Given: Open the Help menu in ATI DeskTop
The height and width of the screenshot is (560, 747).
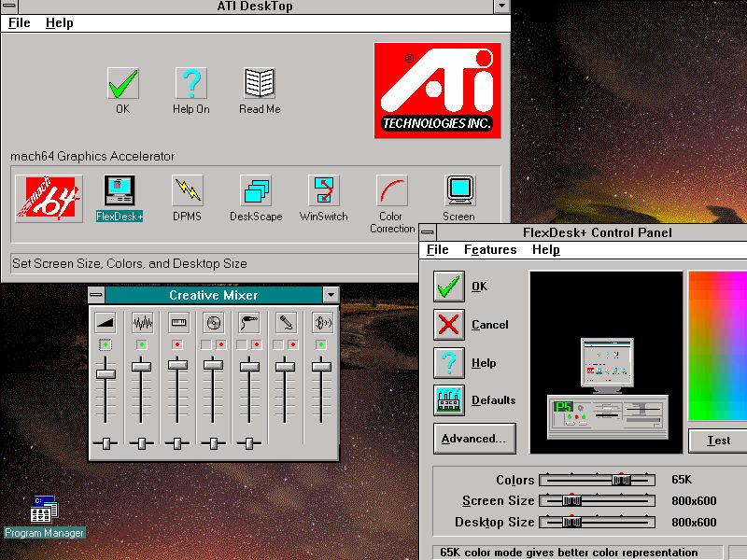Looking at the screenshot, I should (x=60, y=22).
